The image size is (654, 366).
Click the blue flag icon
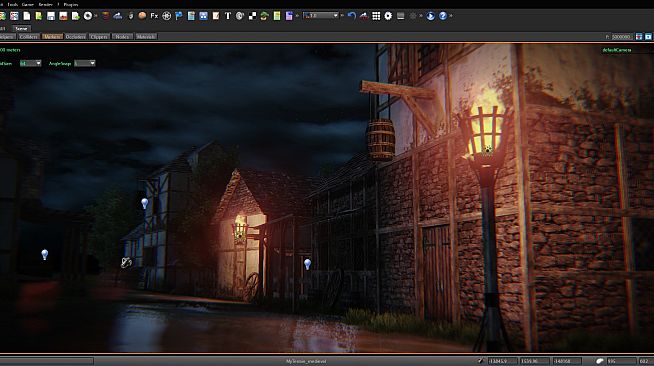pos(179,16)
